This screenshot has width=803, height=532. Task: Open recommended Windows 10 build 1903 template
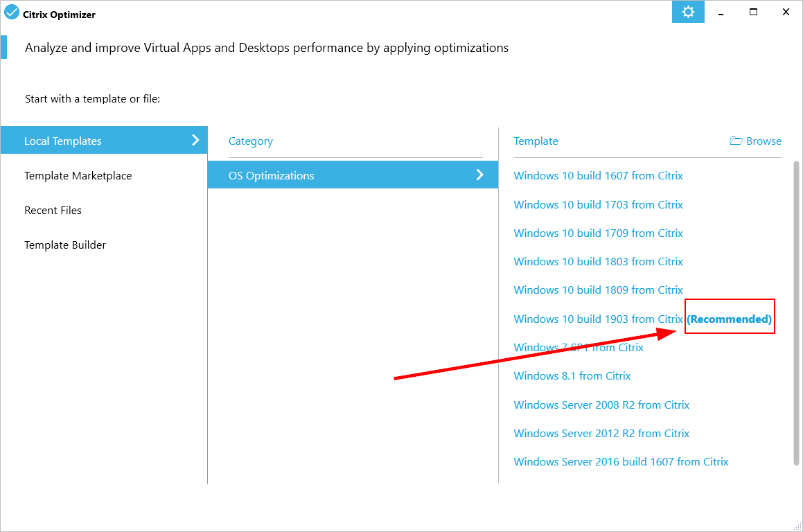598,319
